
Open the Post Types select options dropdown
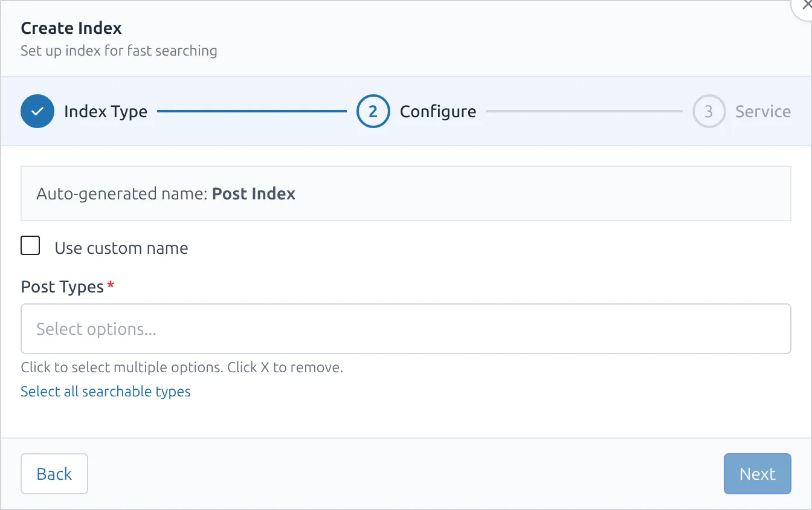(x=406, y=329)
